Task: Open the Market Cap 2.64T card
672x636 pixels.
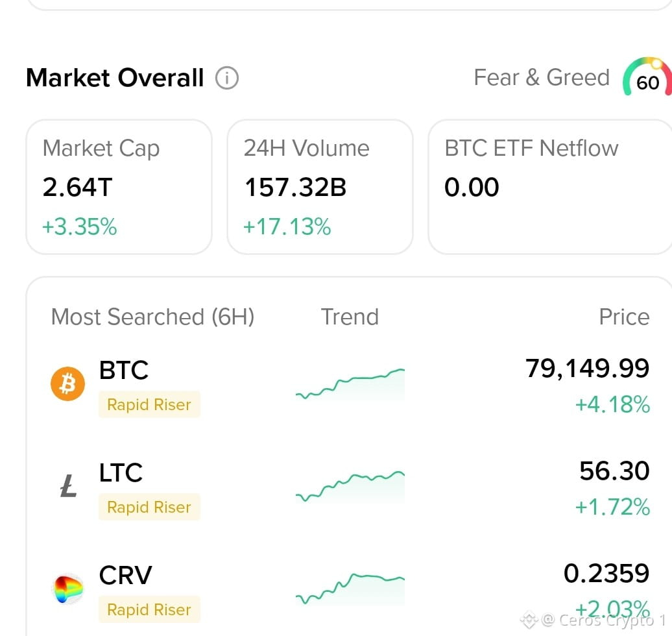Action: [x=119, y=187]
